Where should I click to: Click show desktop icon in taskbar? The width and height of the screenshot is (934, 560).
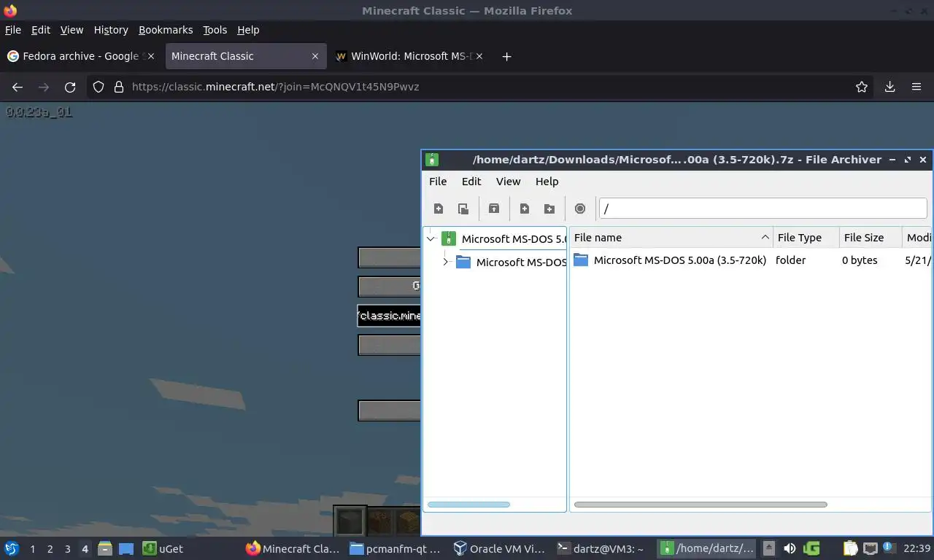click(126, 548)
